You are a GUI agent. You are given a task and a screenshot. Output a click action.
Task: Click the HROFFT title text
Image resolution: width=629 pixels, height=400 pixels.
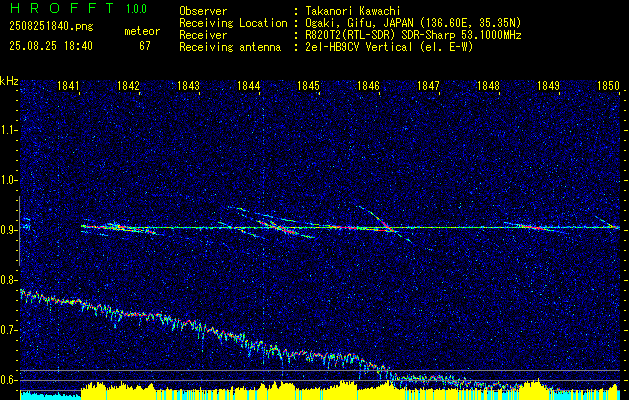click(x=62, y=8)
